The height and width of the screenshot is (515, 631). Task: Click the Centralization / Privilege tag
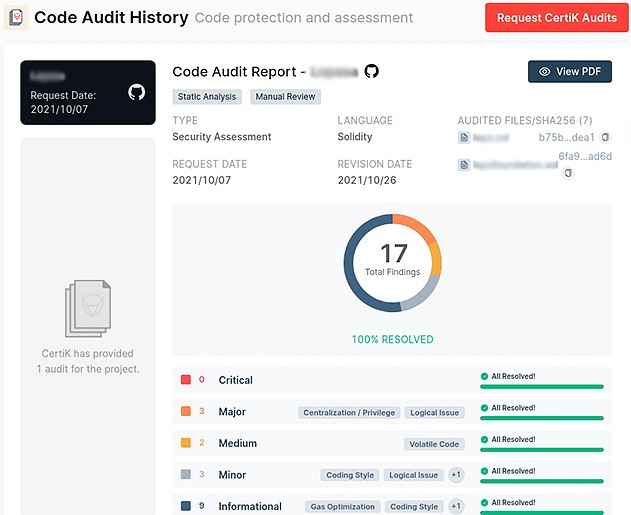coord(349,412)
